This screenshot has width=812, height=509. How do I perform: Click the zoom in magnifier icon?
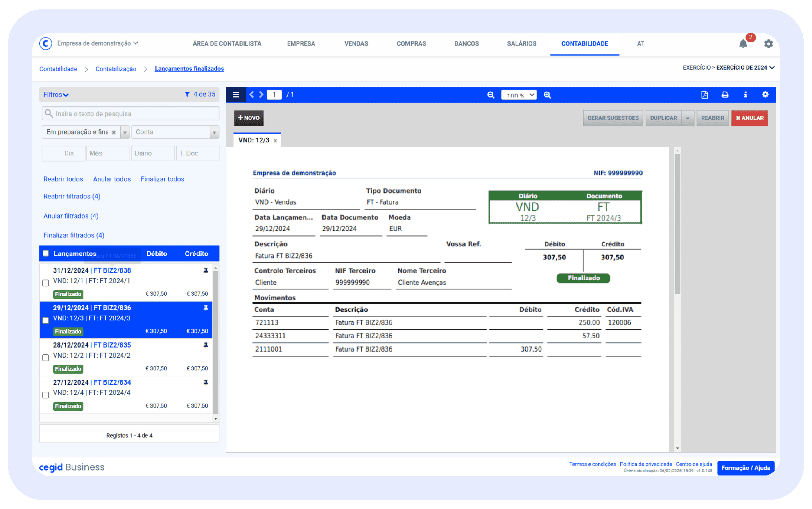point(547,95)
